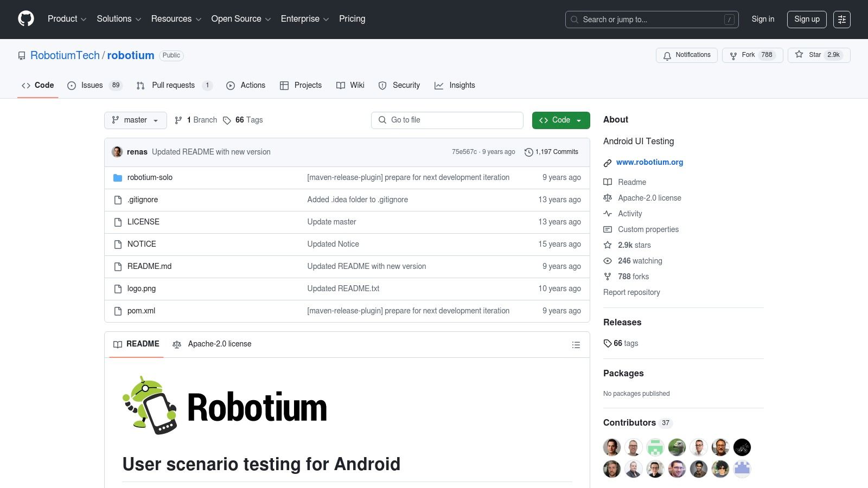Expand the Enterprise menu

(x=305, y=19)
